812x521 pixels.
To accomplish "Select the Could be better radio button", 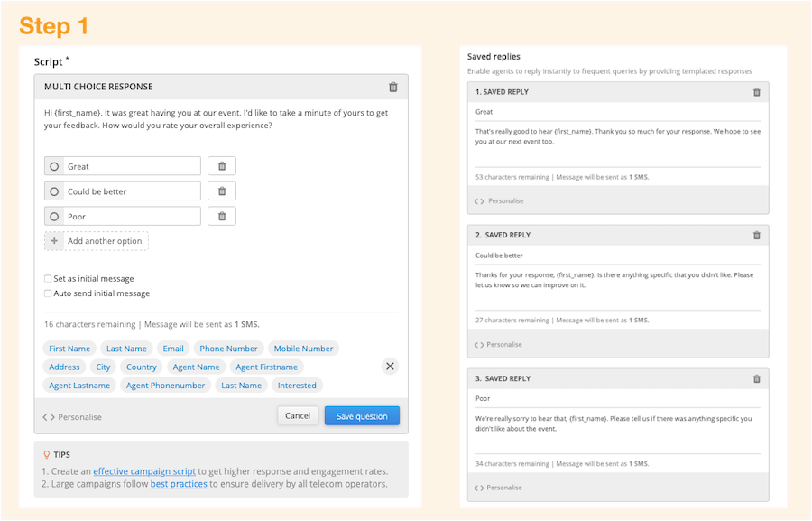I will click(x=54, y=191).
